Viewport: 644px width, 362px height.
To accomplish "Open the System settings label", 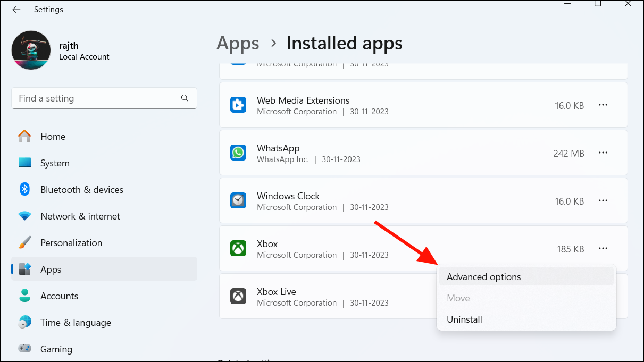I will point(55,163).
